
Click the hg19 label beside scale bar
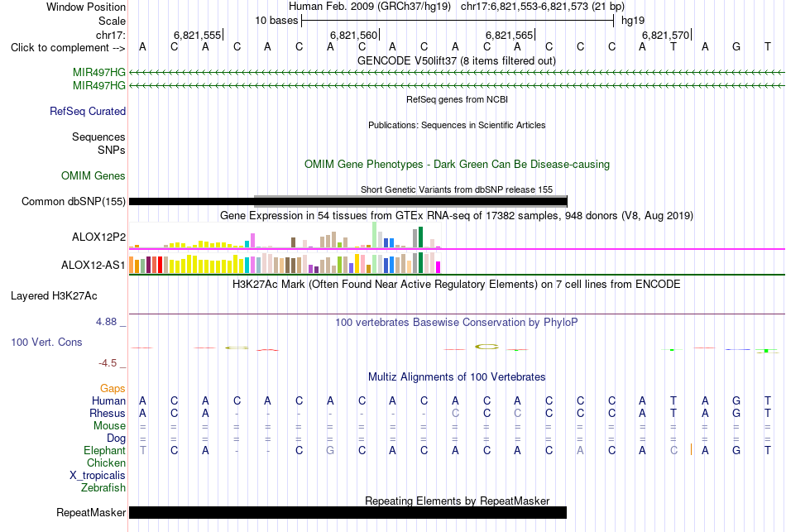633,21
